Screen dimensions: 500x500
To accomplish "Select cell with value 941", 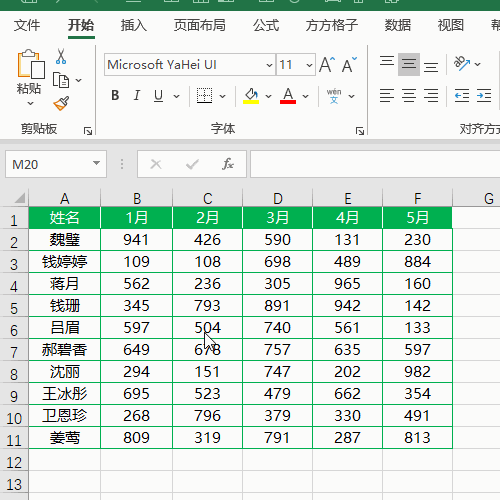I will tap(136, 240).
